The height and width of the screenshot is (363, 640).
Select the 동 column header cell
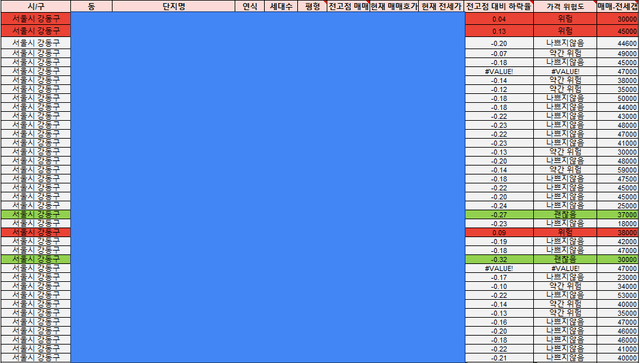click(91, 6)
